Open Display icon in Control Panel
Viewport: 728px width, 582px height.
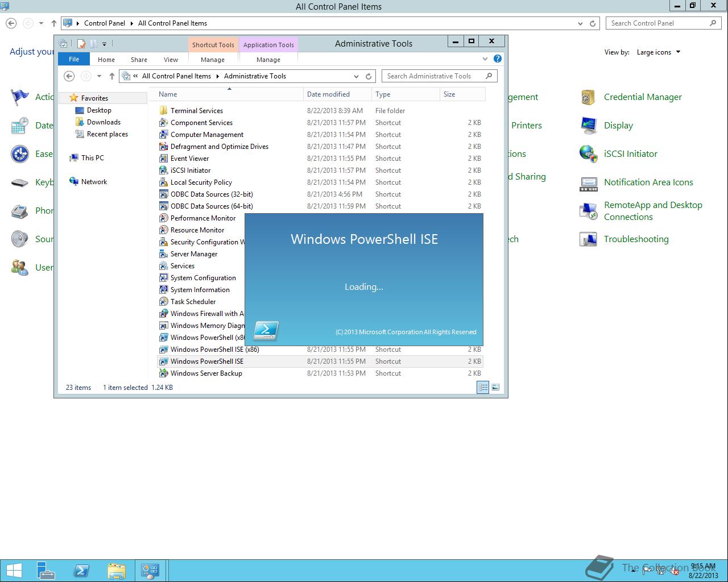(588, 126)
